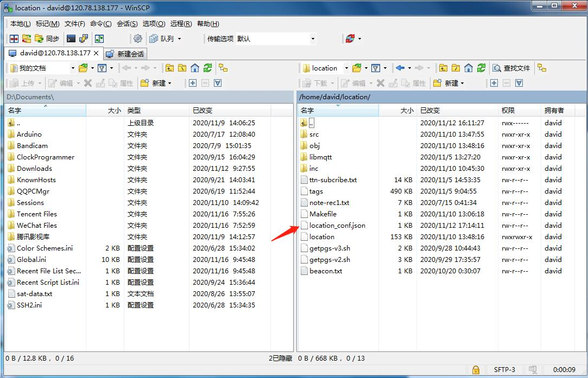The height and width of the screenshot is (378, 588).
Task: Click the 查找文件 find files button
Action: [511, 68]
